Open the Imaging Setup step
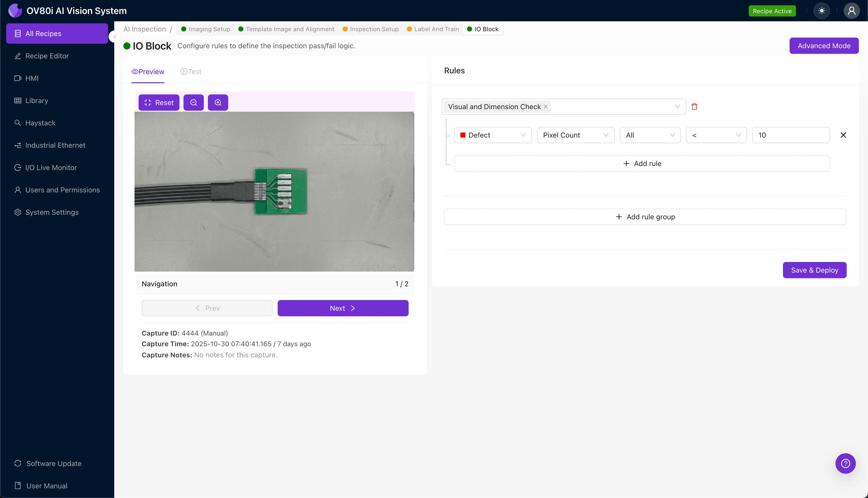 209,29
